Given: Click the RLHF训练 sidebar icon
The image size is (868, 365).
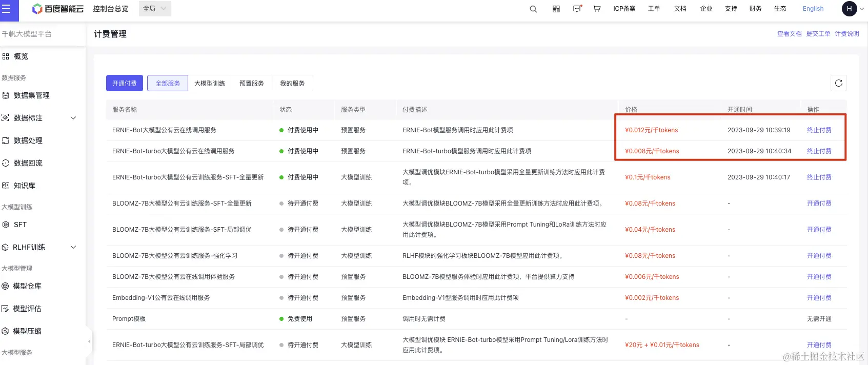Looking at the screenshot, I should pyautogui.click(x=6, y=247).
